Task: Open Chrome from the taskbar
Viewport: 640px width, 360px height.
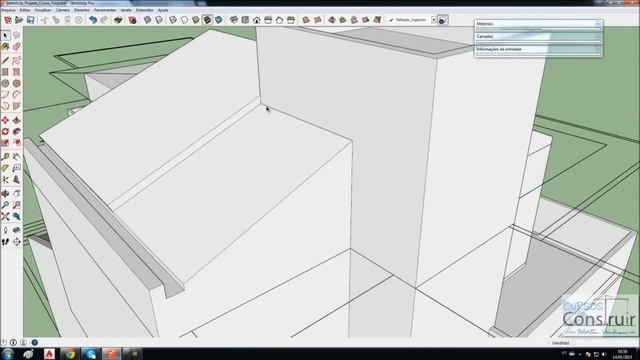Action: pyautogui.click(x=70, y=353)
